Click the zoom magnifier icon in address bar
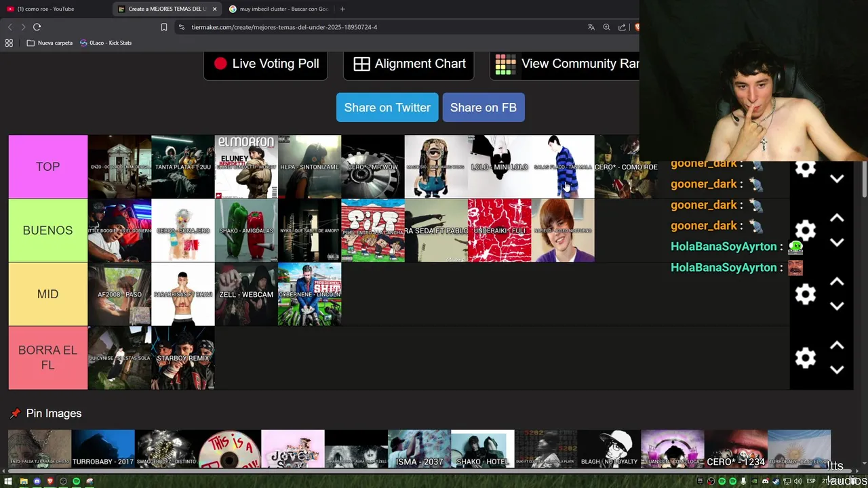 (x=606, y=27)
